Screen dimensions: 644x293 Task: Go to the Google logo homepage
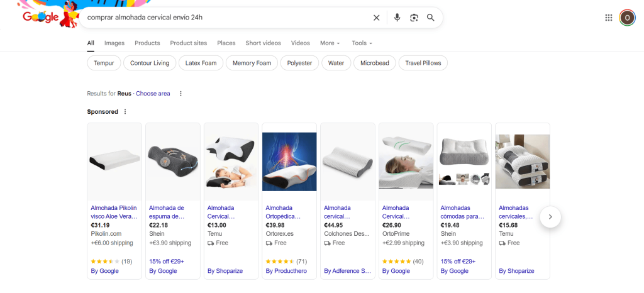(41, 18)
